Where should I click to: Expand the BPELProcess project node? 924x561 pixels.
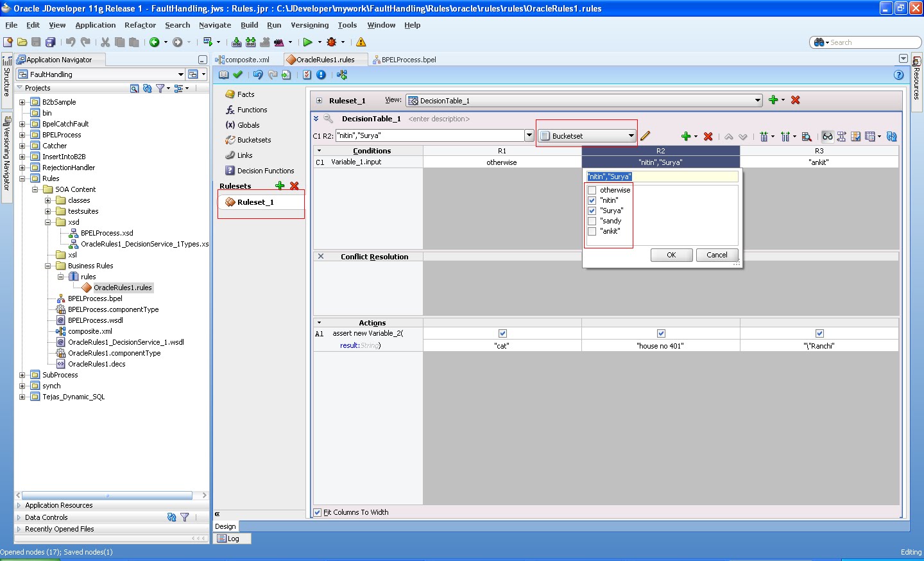[21, 134]
